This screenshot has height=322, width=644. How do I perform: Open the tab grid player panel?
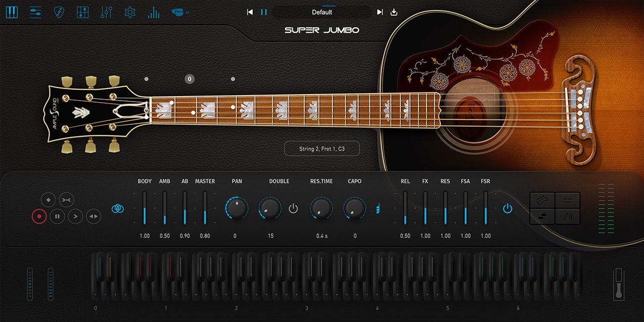83,12
